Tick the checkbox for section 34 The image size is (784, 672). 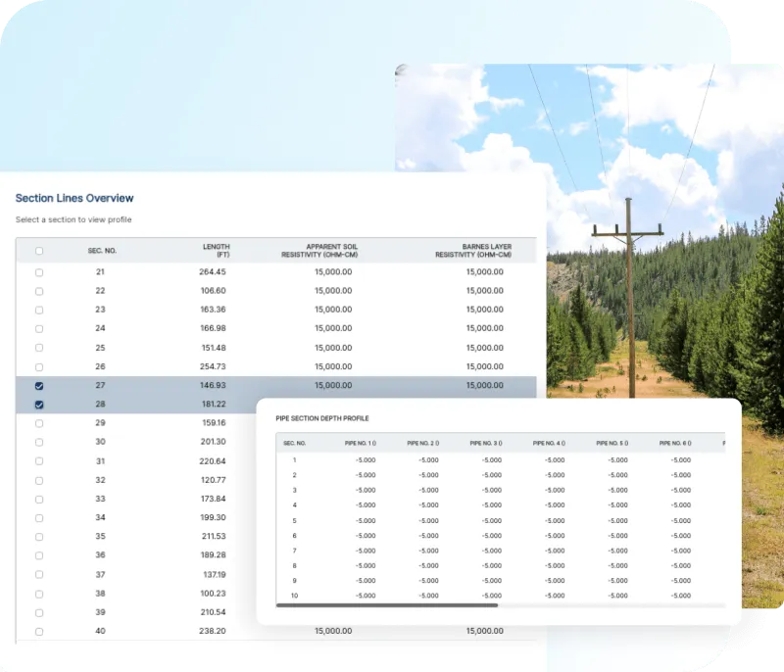(39, 518)
